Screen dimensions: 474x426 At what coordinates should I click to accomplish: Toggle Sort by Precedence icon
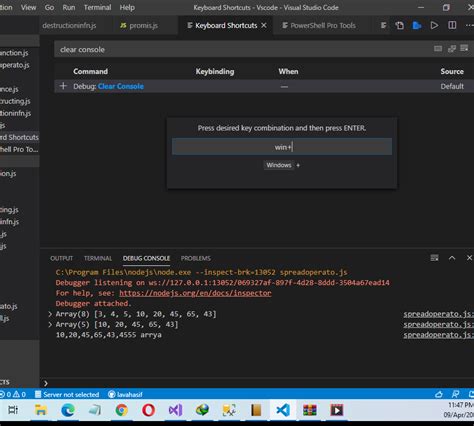pos(452,49)
